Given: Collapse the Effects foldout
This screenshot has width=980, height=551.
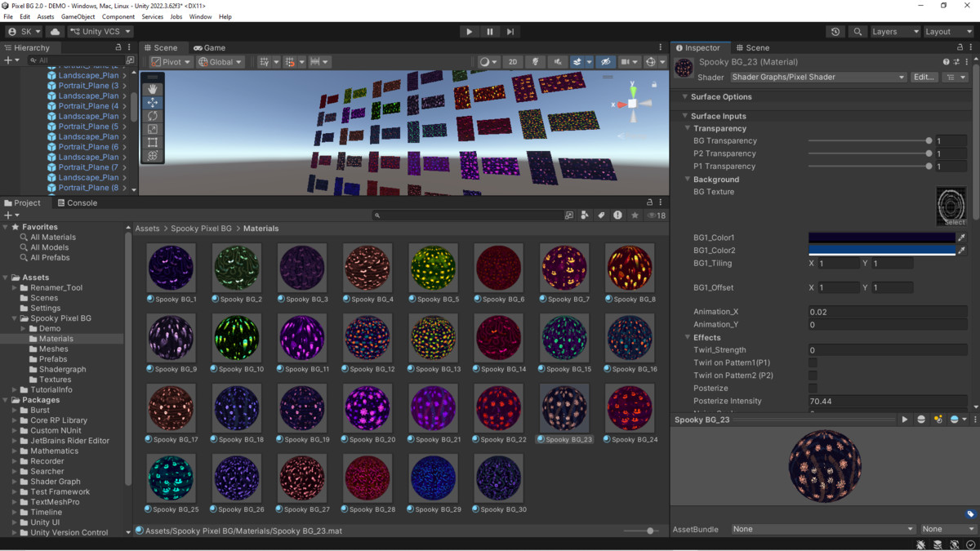Looking at the screenshot, I should pos(688,337).
